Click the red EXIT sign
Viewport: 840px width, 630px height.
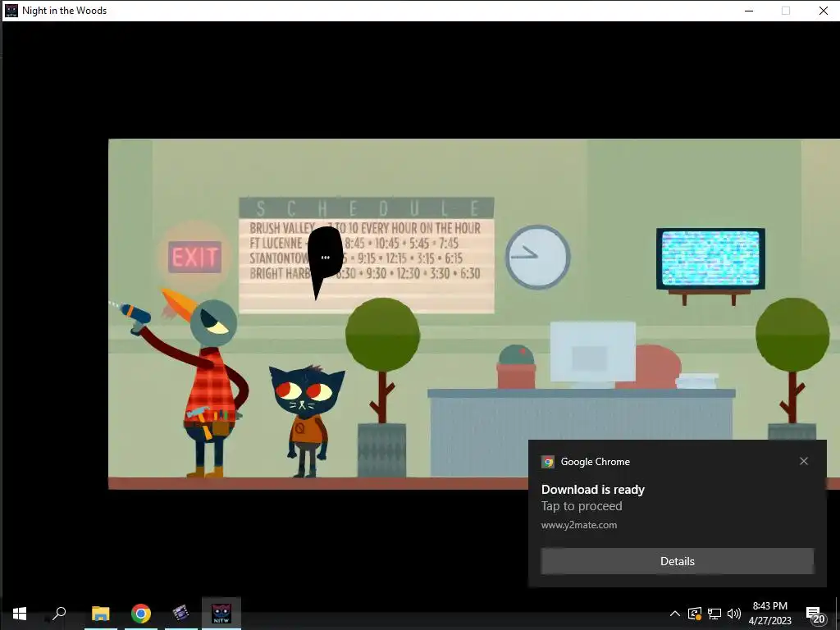194,257
